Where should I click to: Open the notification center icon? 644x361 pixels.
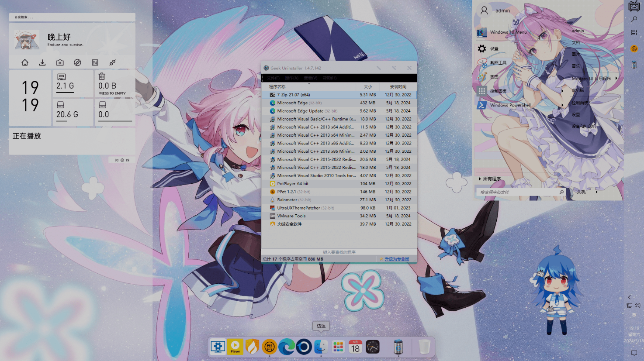click(x=634, y=353)
